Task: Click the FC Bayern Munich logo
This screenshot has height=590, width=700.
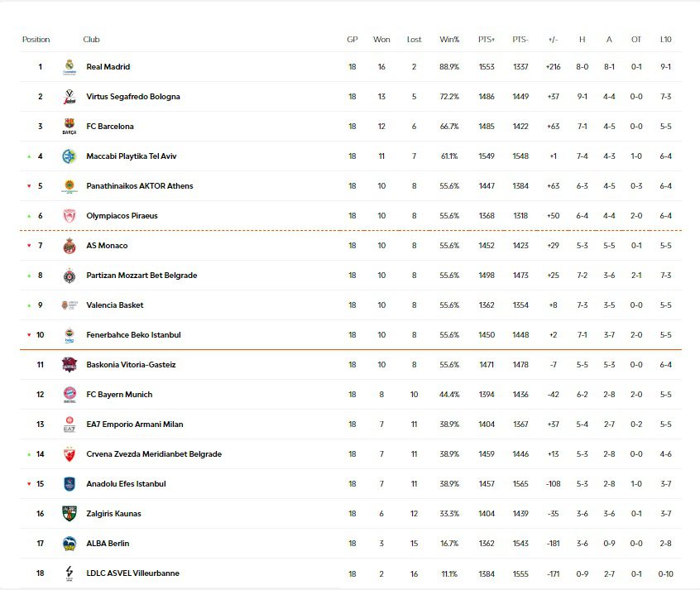Action: 70,395
